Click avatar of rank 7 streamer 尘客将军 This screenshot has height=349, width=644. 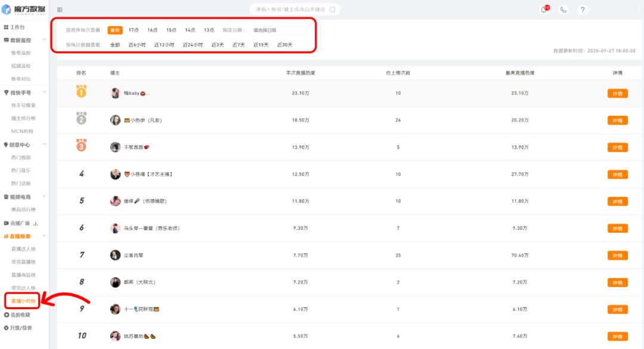click(x=115, y=255)
